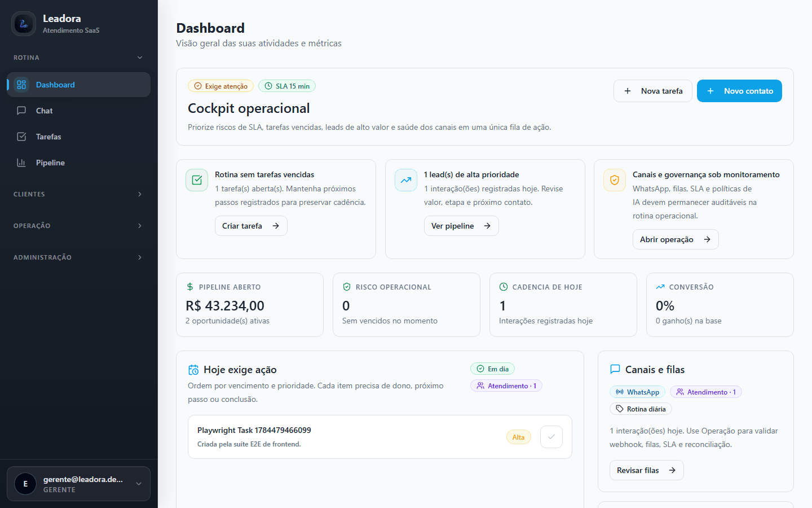This screenshot has height=508, width=812.
Task: Click the Ver pipeline button
Action: pos(461,226)
